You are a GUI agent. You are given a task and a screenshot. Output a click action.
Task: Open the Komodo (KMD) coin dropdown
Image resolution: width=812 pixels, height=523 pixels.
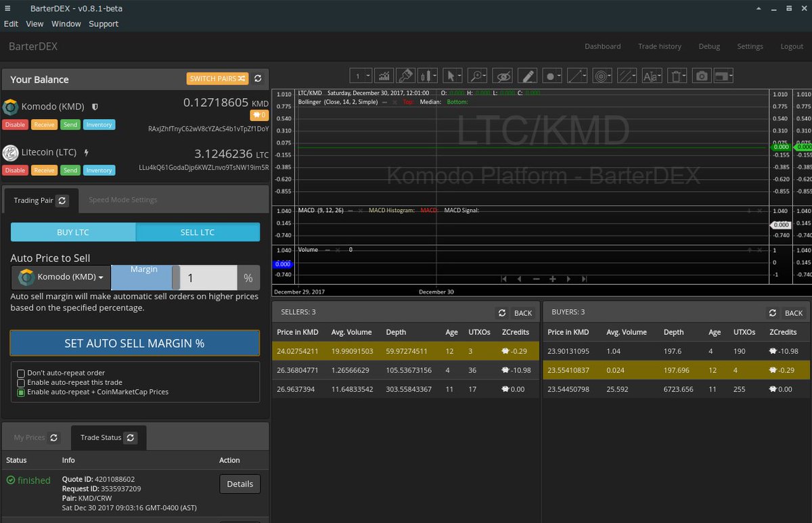pyautogui.click(x=62, y=277)
